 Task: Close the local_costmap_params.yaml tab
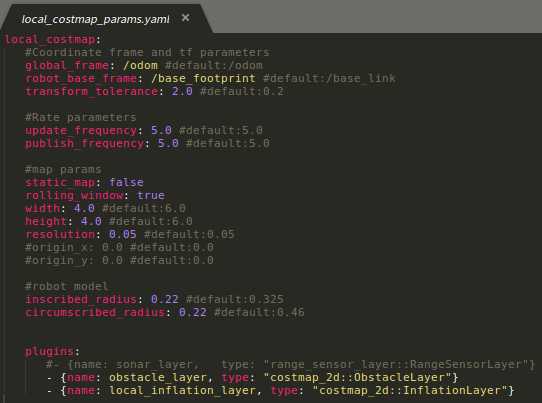[186, 17]
